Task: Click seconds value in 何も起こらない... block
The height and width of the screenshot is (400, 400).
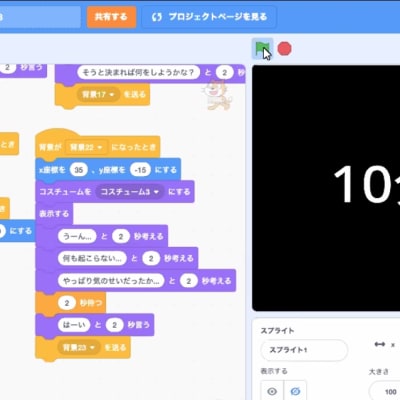Action: pos(151,258)
